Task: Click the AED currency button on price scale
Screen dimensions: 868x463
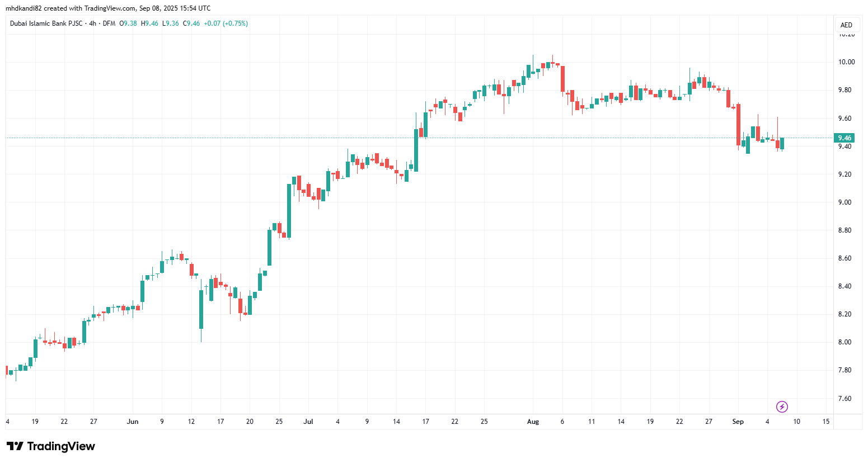Action: coord(847,25)
